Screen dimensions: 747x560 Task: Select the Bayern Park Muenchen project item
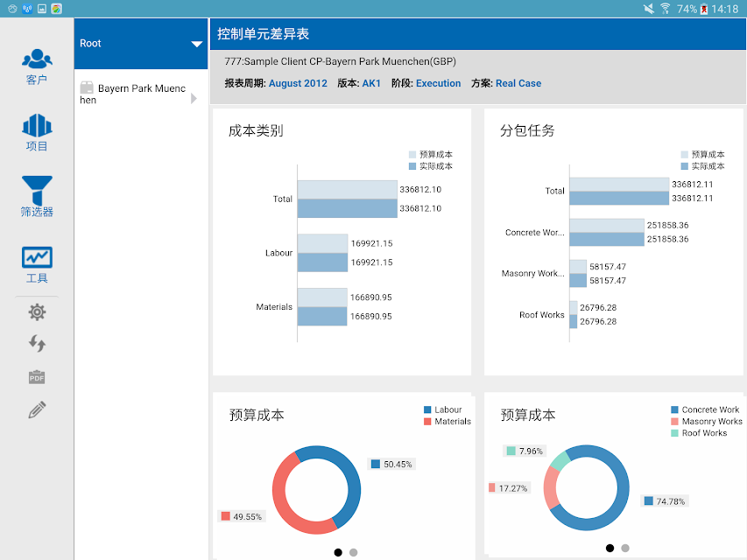tap(133, 94)
